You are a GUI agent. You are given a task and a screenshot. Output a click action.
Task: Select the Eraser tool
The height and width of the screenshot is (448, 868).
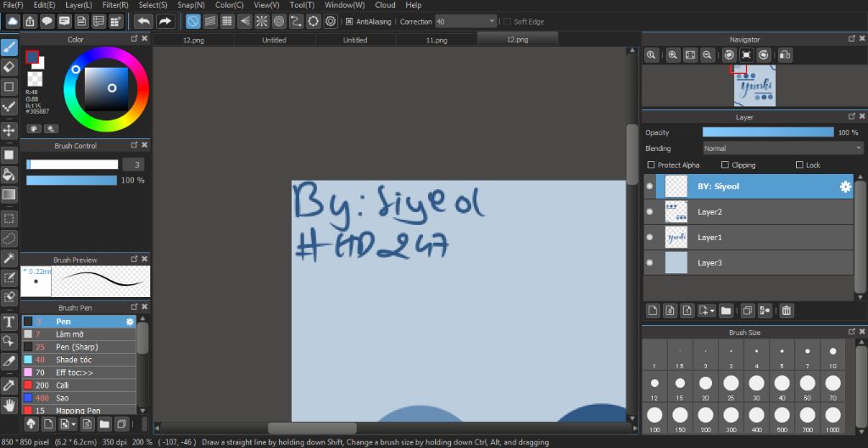(9, 67)
